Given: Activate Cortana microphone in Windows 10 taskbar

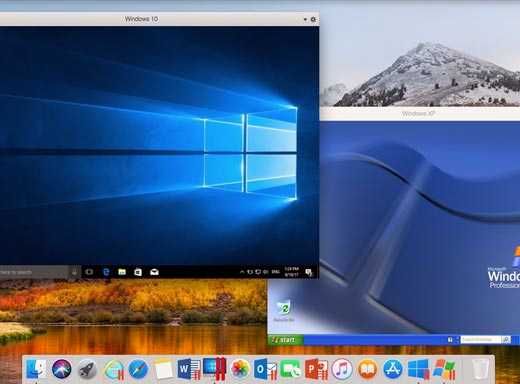Looking at the screenshot, I should click(74, 273).
